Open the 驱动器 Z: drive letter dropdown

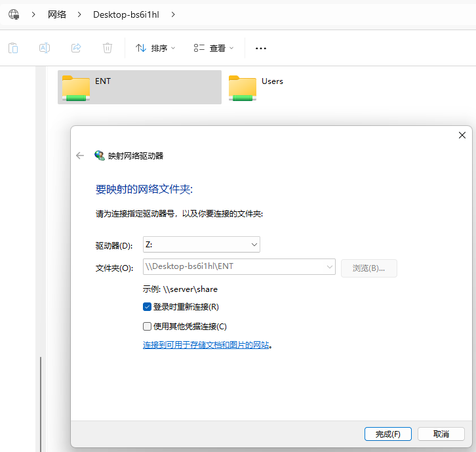[x=201, y=245]
